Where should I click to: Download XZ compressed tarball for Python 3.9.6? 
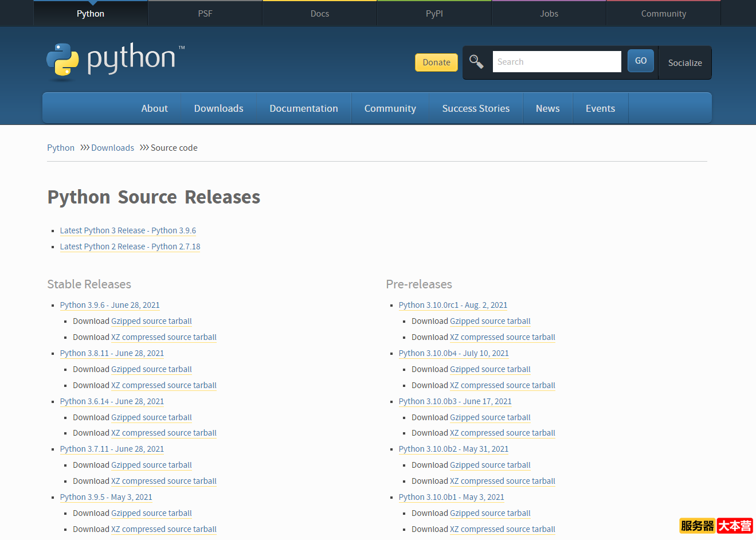pos(164,337)
